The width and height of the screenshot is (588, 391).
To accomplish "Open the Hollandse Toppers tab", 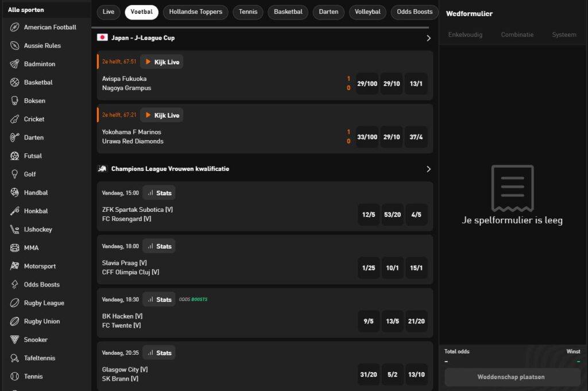I will [196, 12].
